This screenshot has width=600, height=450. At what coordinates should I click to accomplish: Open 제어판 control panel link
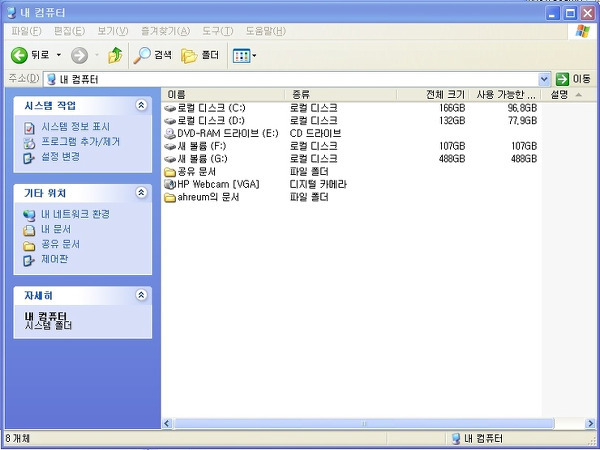pos(55,259)
